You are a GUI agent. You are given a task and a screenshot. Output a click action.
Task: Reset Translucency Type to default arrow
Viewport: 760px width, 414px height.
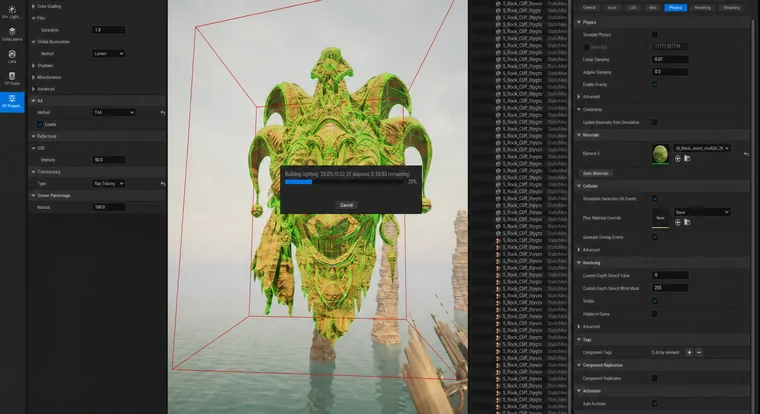(x=163, y=184)
